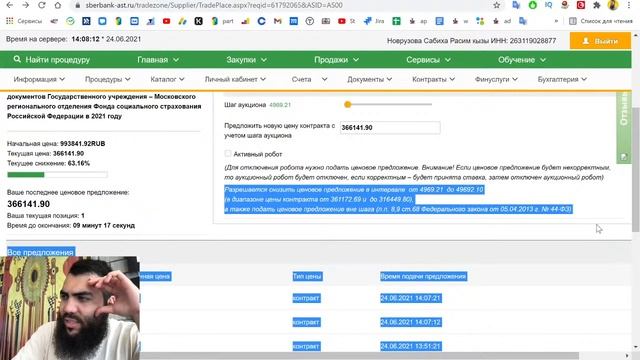Open the blue Google Docs bookmark

[x=439, y=21]
